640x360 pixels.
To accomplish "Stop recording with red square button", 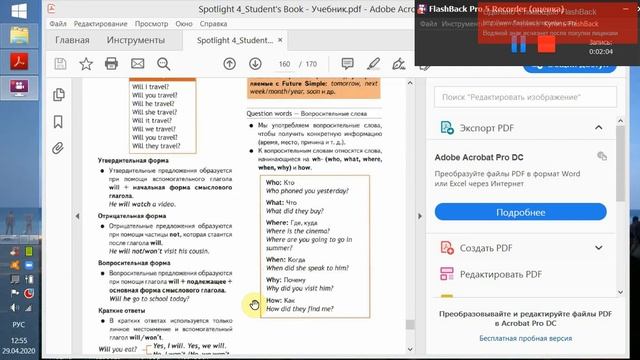I will [546, 44].
